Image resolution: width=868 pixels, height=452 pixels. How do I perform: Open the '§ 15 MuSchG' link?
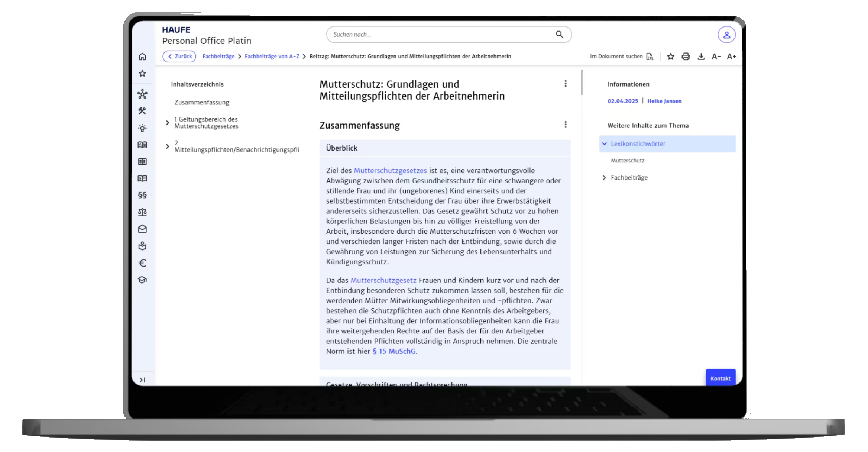(x=394, y=351)
